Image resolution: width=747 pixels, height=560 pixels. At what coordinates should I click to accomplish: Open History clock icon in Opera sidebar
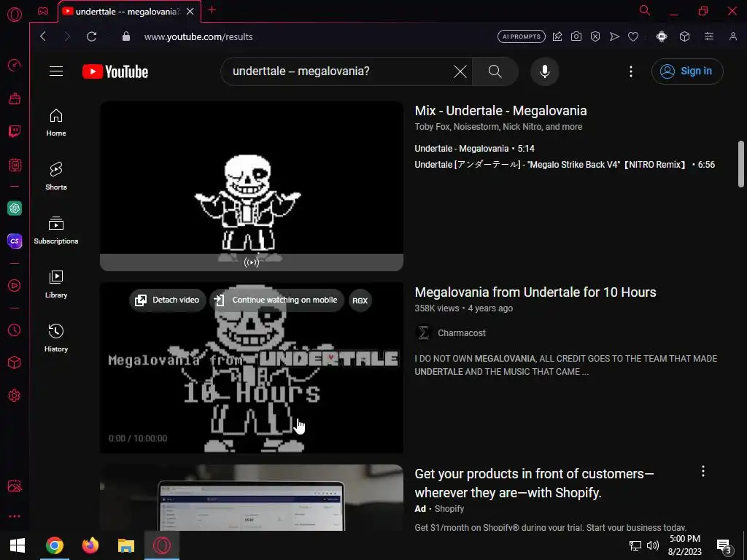[15, 330]
